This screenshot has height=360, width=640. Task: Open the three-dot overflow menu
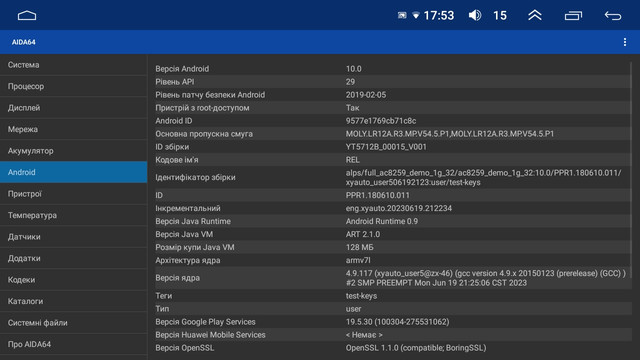(625, 42)
